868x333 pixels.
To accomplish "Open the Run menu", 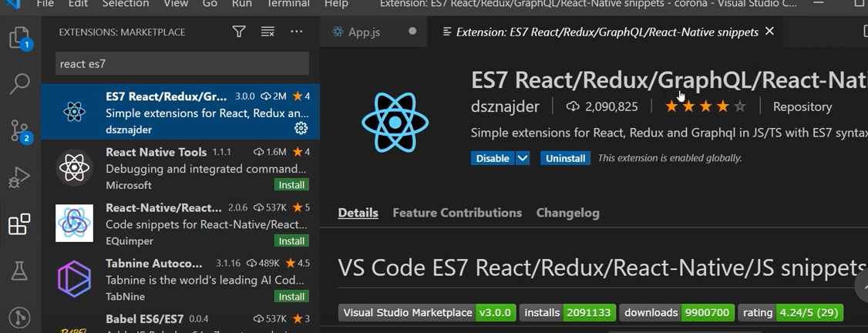I will click(x=242, y=4).
